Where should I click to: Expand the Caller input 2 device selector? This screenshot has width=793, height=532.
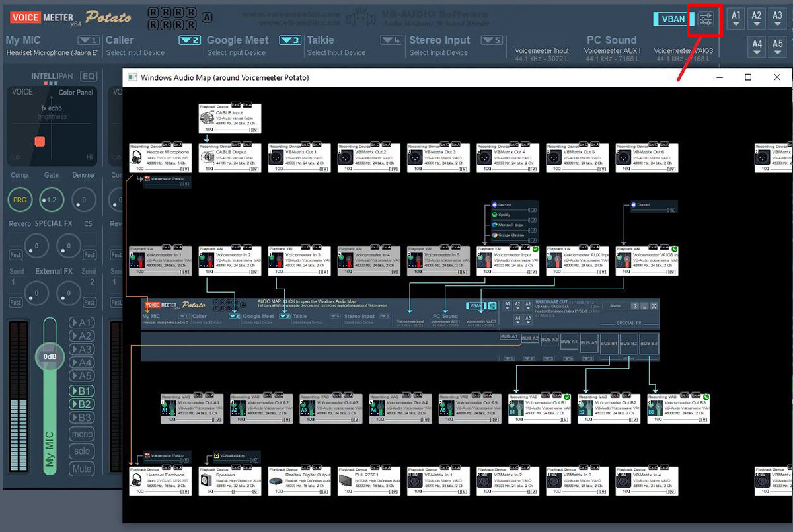coord(190,40)
